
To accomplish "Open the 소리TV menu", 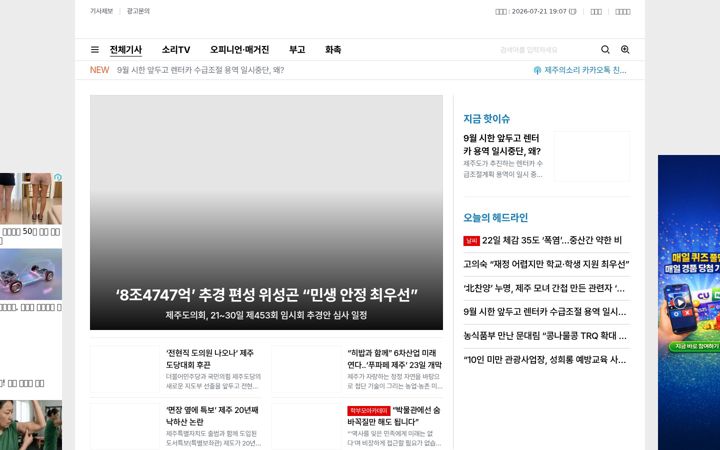I will tap(176, 50).
